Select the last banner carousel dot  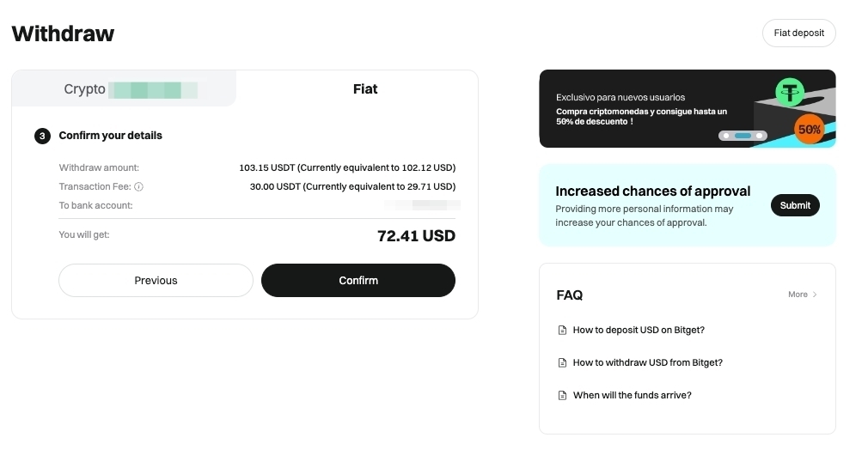pos(760,136)
